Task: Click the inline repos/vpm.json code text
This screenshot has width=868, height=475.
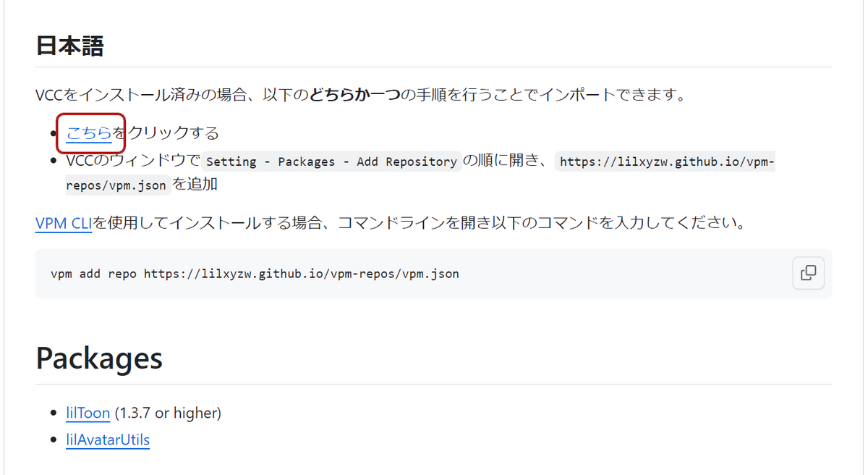Action: pos(117,185)
